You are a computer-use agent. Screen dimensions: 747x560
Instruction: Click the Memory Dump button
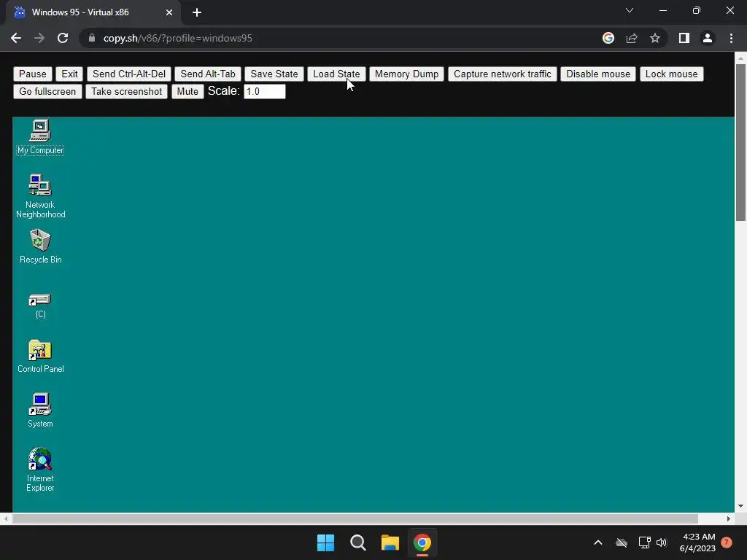[x=406, y=74]
